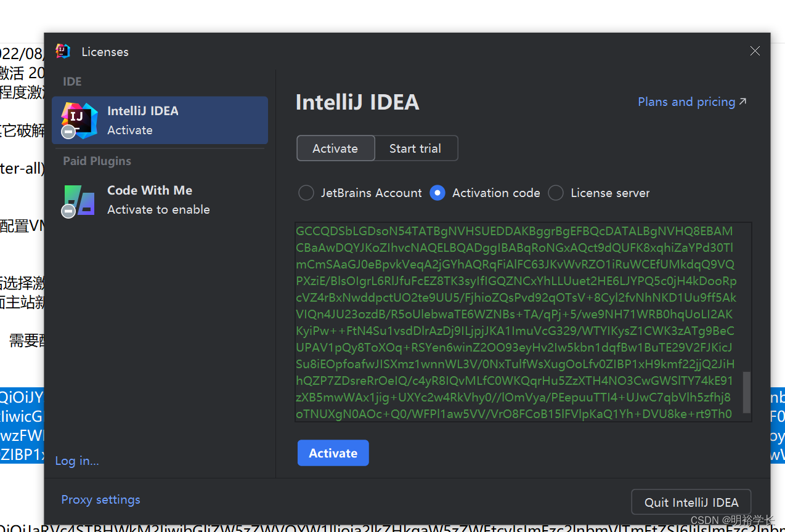Switch to the Start trial tab
785x532 pixels.
(415, 148)
